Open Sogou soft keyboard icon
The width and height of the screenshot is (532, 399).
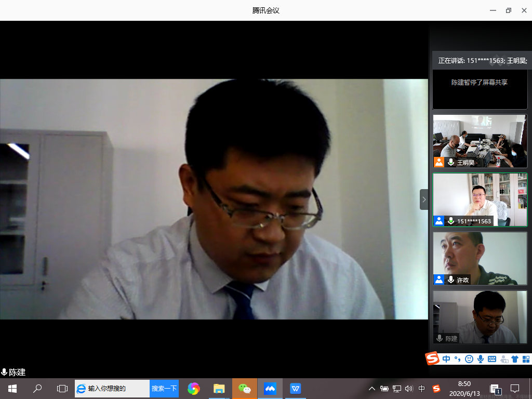click(x=492, y=359)
